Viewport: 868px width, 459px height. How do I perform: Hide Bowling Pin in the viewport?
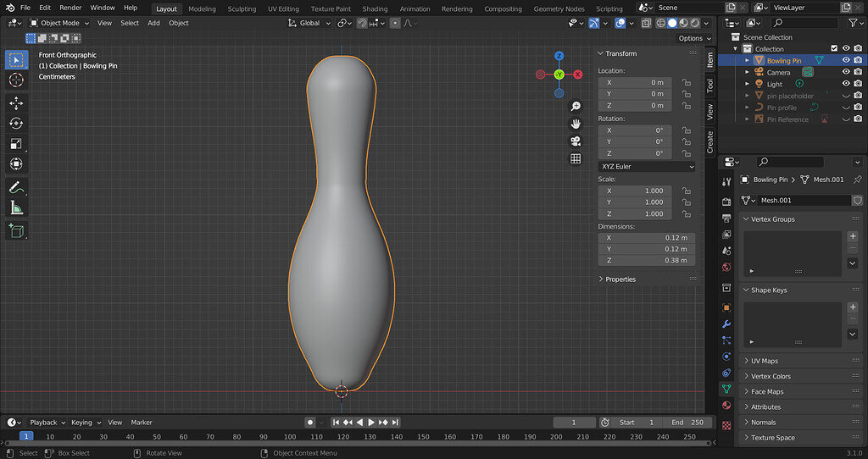[845, 60]
